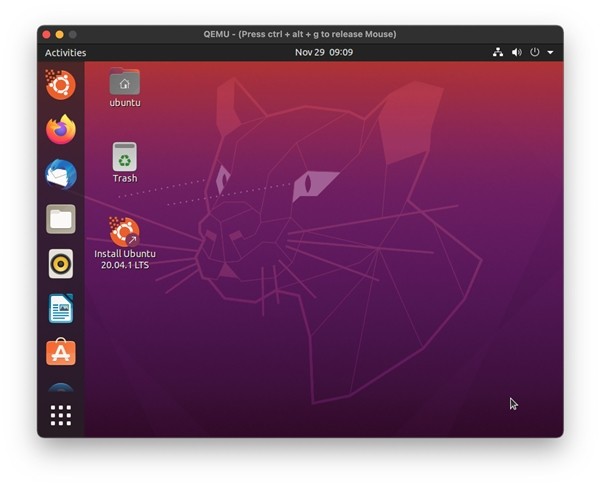
Task: Launch Firefox web browser from dock
Action: (x=61, y=129)
